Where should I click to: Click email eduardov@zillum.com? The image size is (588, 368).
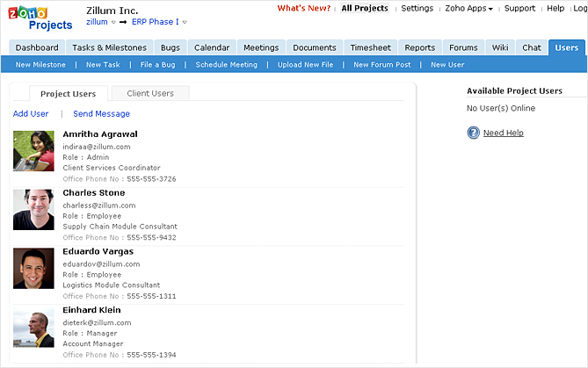click(x=101, y=264)
